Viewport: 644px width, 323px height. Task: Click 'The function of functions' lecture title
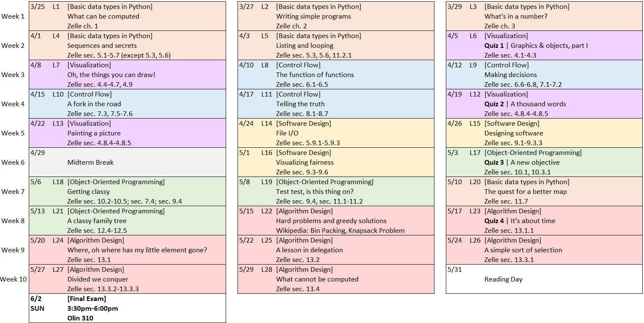pyautogui.click(x=315, y=75)
